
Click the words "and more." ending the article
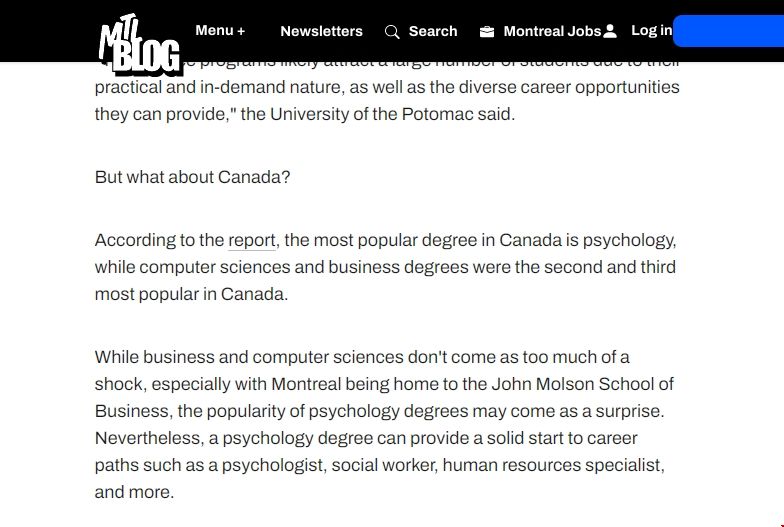(134, 492)
